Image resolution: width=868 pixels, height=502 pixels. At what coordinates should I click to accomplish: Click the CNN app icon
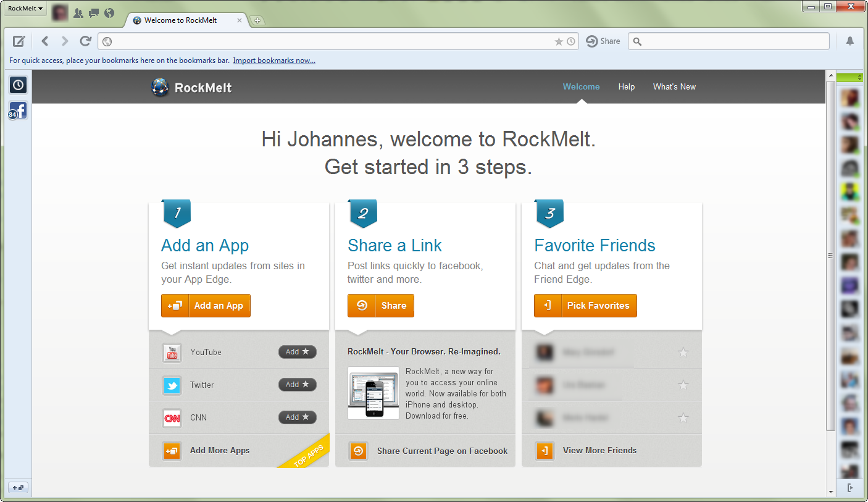coord(172,418)
